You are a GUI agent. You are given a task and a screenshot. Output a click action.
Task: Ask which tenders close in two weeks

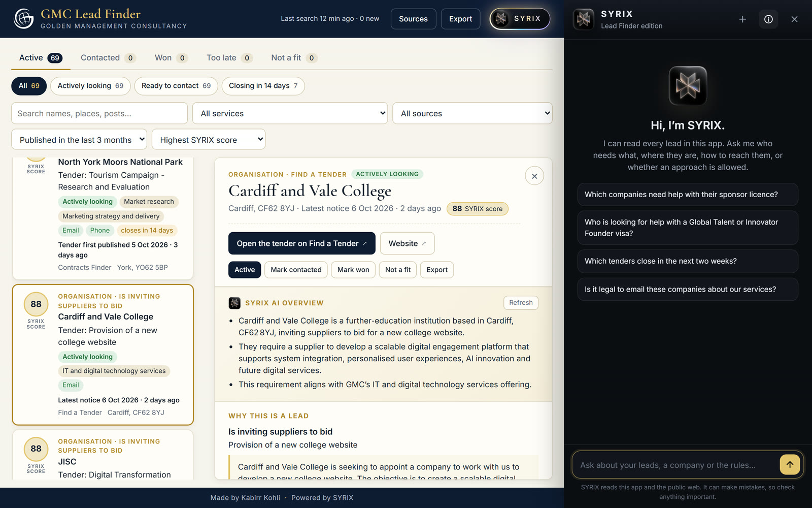coord(688,261)
